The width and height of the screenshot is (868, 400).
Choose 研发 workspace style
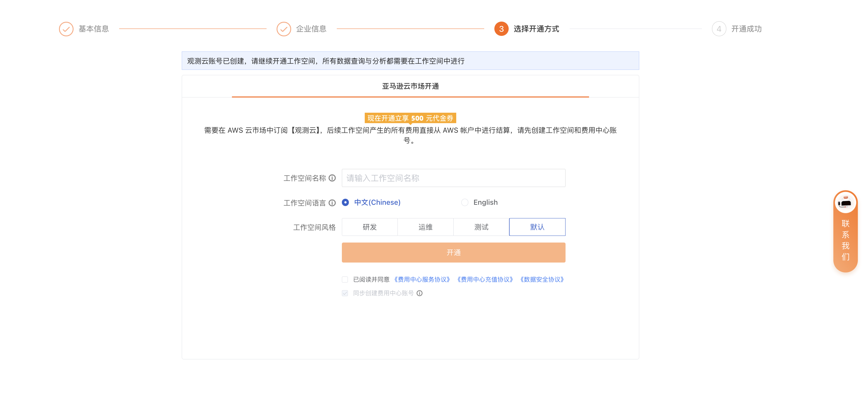point(370,227)
